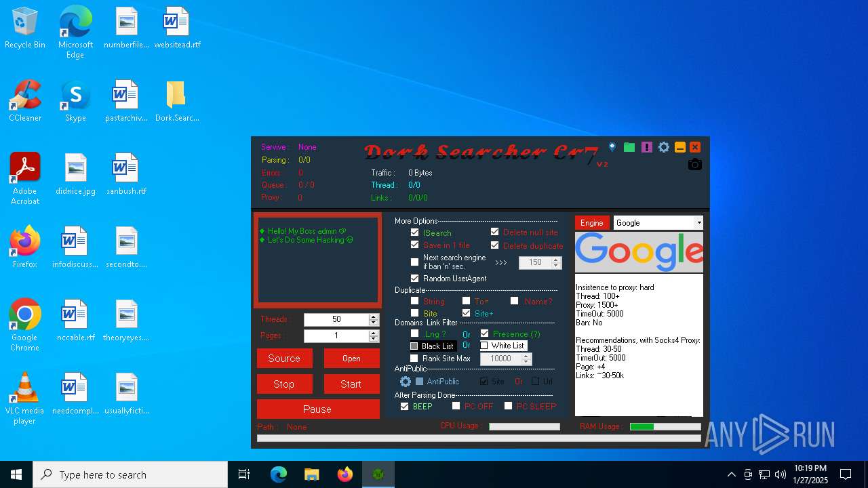Click Windows search box on taskbar
Image resolution: width=868 pixels, height=488 pixels.
coord(130,474)
